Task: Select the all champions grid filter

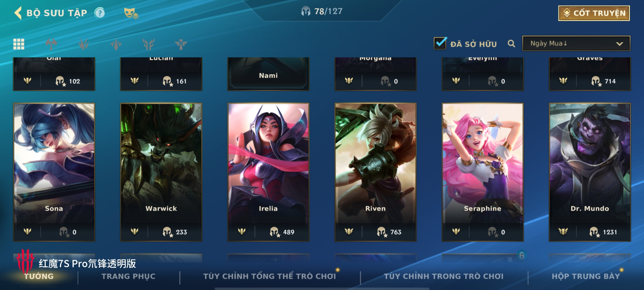Action: [x=19, y=44]
